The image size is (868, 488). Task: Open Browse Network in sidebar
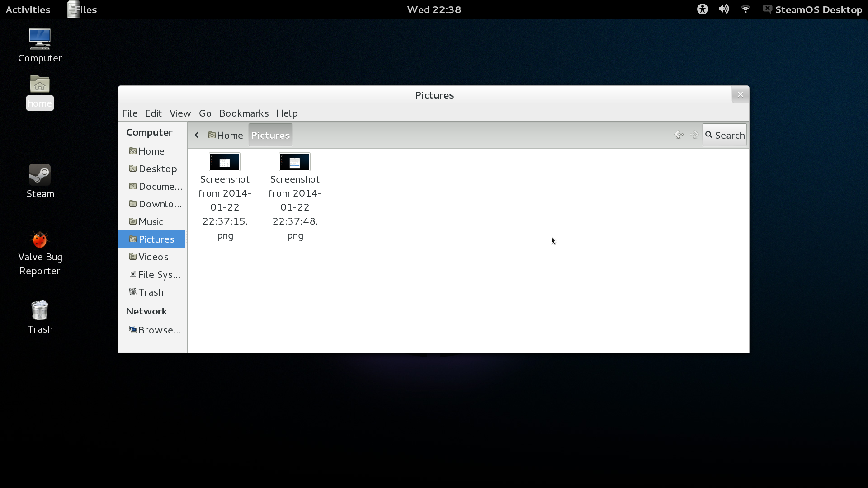[156, 330]
